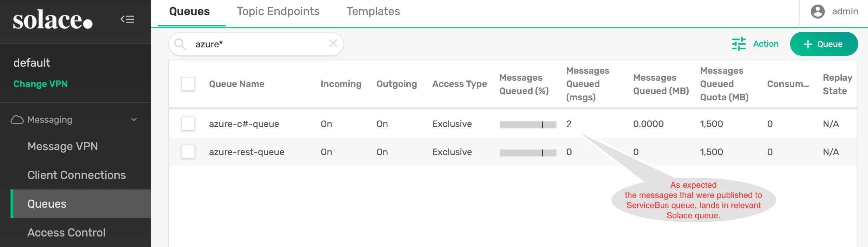Open the Action menu
Viewport: 868px width, 247px height.
coord(766,44)
